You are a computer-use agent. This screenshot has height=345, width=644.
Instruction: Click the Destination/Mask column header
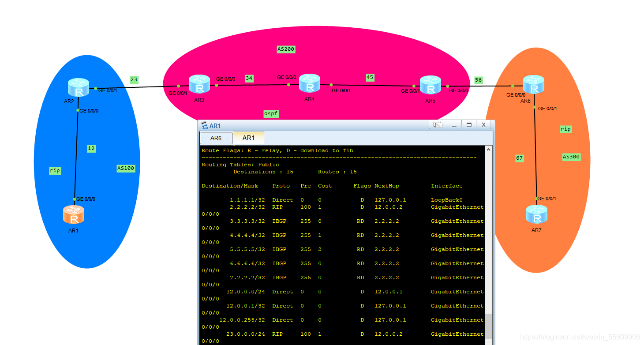pos(230,186)
